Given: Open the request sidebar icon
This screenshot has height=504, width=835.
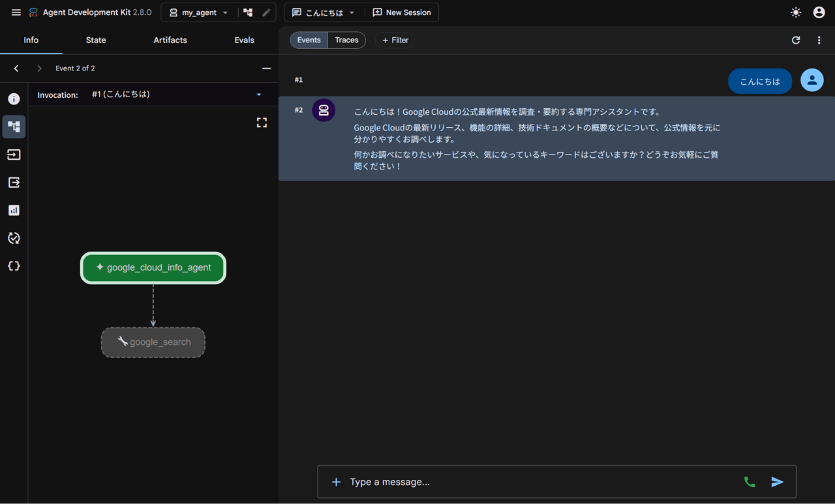Looking at the screenshot, I should [x=14, y=155].
